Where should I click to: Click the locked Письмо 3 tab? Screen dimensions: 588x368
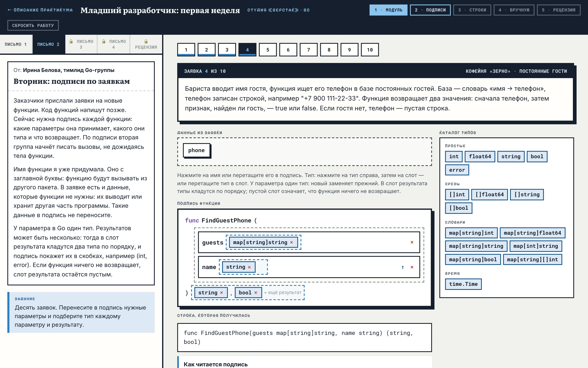tap(81, 44)
